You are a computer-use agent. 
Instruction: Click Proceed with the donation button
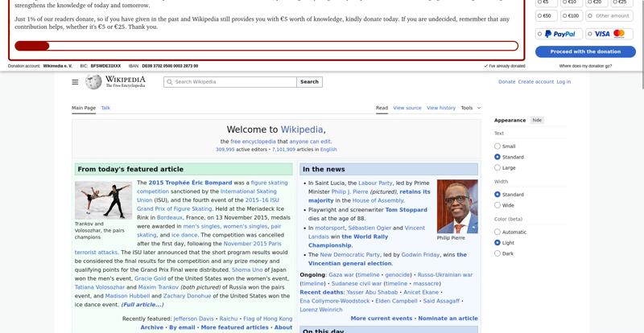585,51
